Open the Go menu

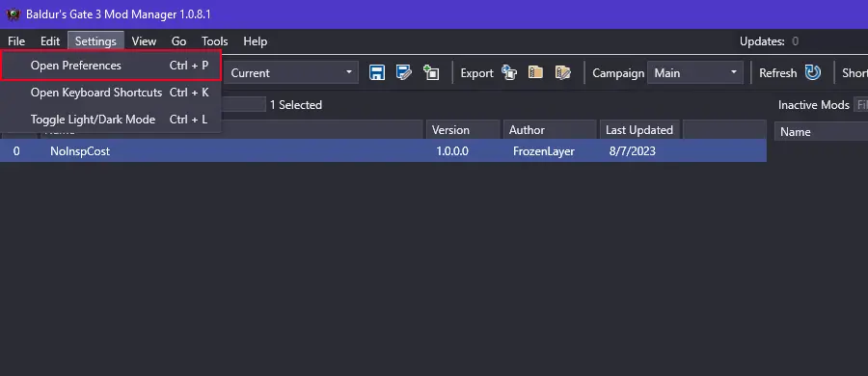[178, 41]
